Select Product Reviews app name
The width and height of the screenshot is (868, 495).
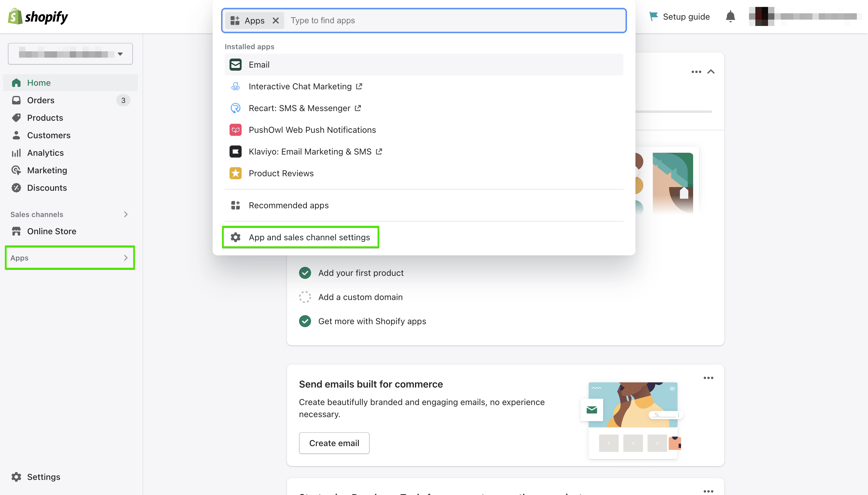(281, 173)
